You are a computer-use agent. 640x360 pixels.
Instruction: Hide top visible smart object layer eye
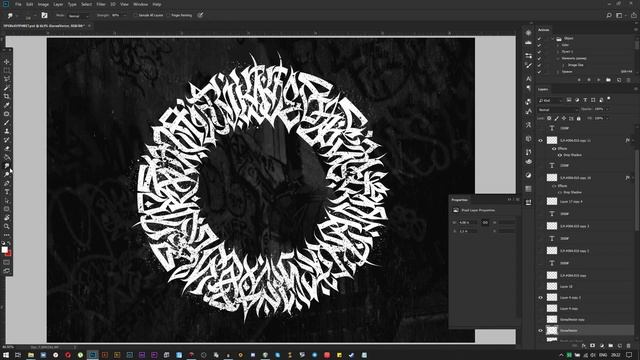click(540, 140)
